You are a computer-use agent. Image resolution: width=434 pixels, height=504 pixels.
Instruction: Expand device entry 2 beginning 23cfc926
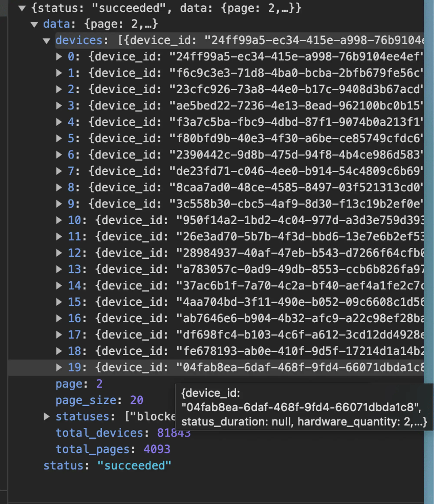tap(59, 89)
